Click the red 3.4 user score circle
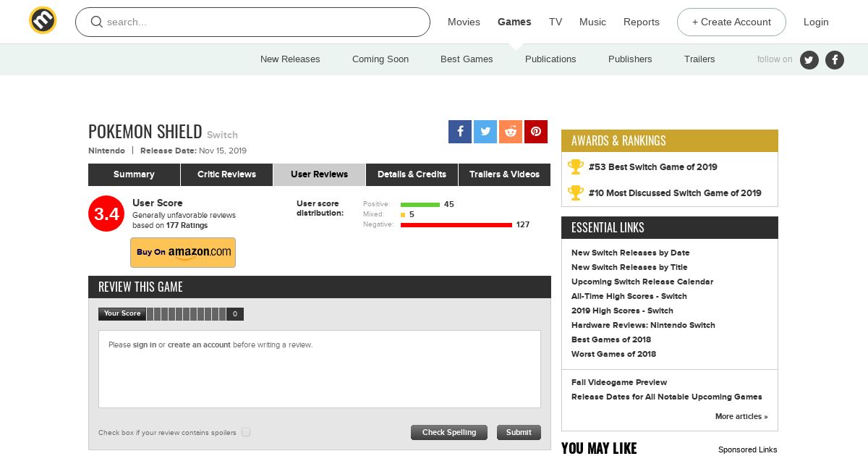The image size is (868, 456). click(106, 214)
